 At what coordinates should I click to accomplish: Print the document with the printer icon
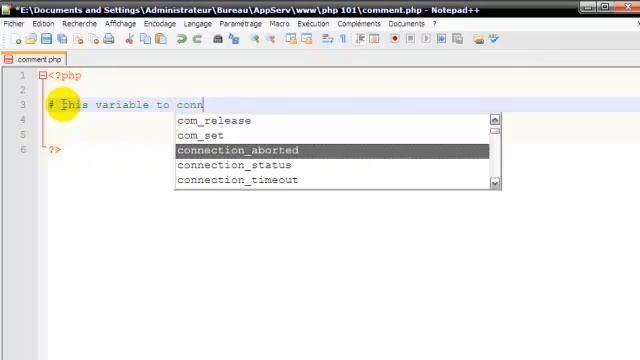[109, 39]
